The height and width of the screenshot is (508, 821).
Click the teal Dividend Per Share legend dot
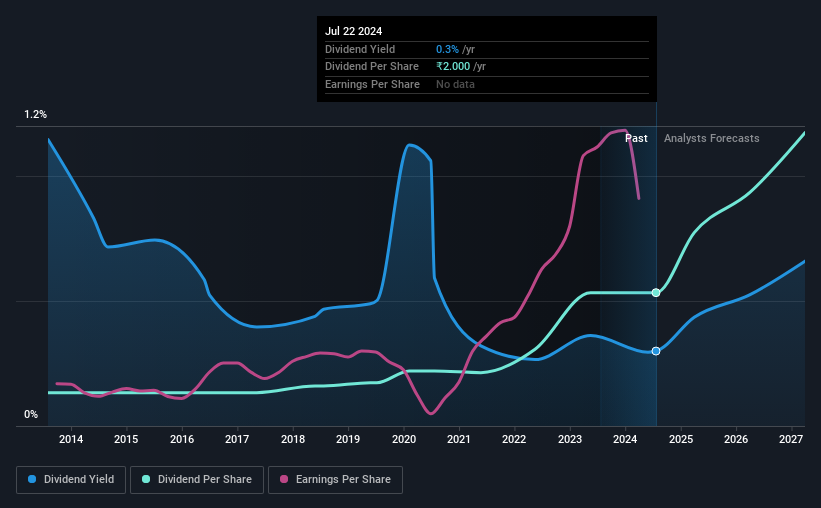pyautogui.click(x=146, y=479)
